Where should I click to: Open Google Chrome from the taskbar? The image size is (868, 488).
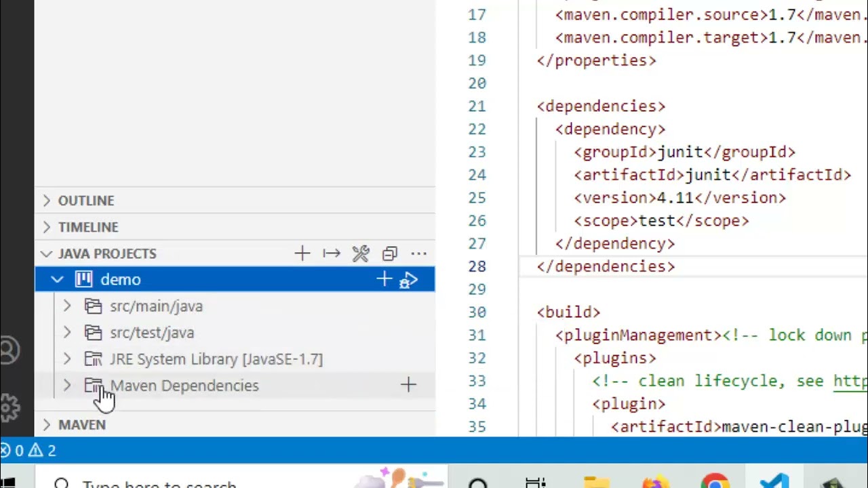pos(716,481)
